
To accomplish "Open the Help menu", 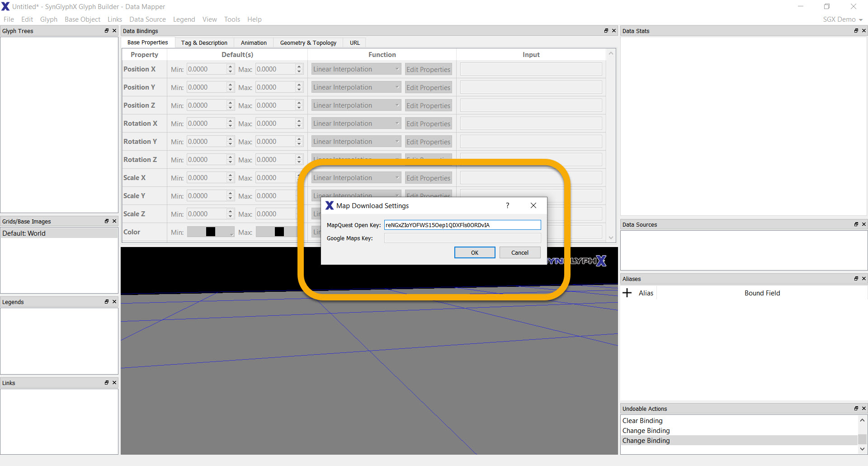I will coord(255,19).
